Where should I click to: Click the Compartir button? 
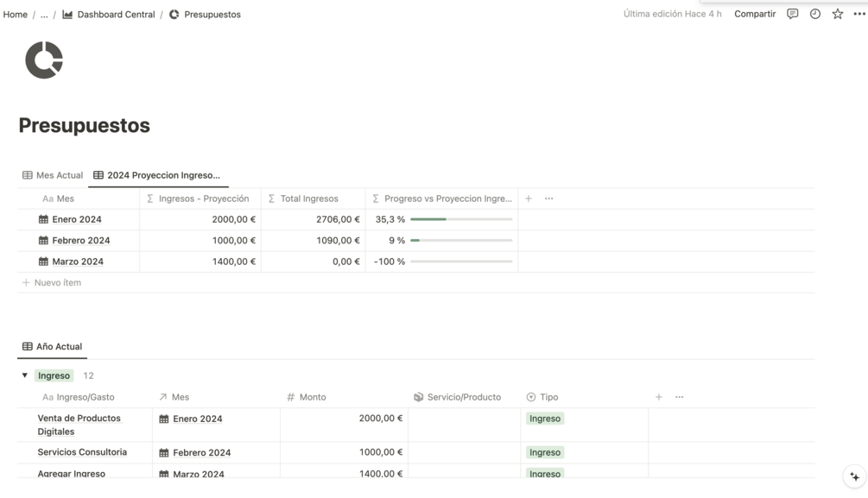(x=755, y=14)
